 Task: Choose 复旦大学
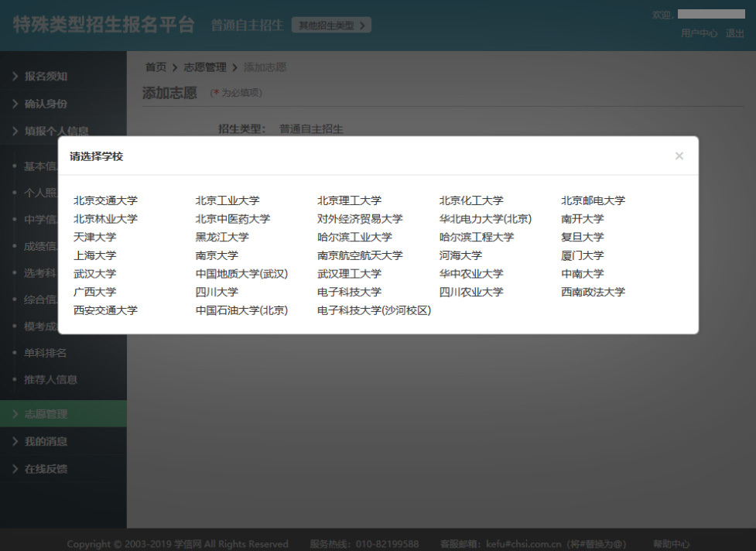[x=583, y=237]
